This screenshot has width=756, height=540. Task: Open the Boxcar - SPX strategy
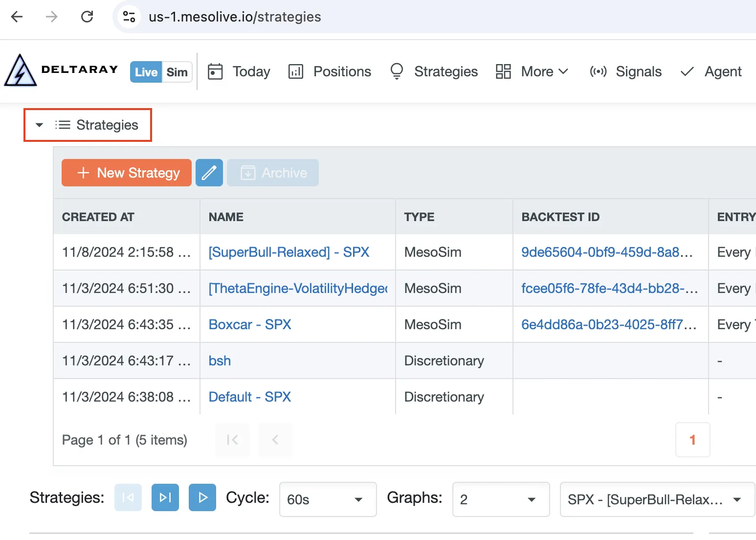coord(250,324)
